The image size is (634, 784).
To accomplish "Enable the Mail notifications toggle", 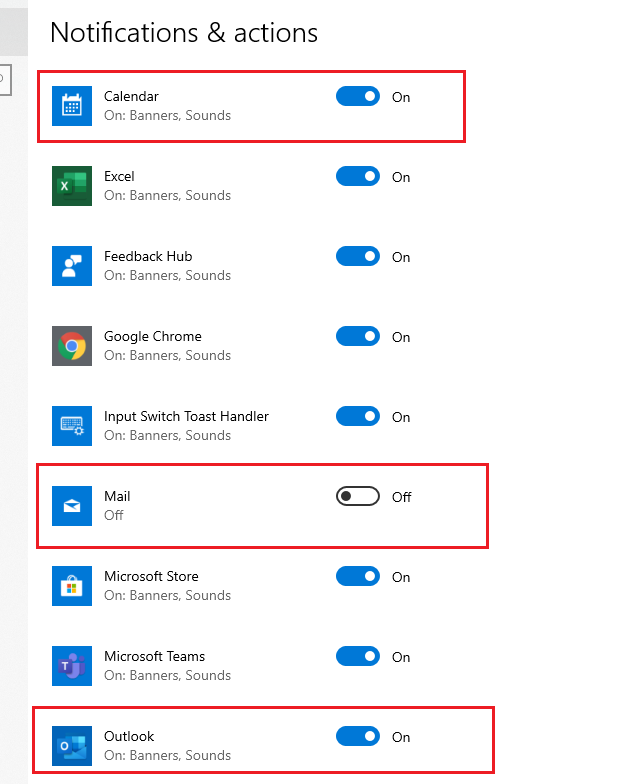I will (x=358, y=496).
